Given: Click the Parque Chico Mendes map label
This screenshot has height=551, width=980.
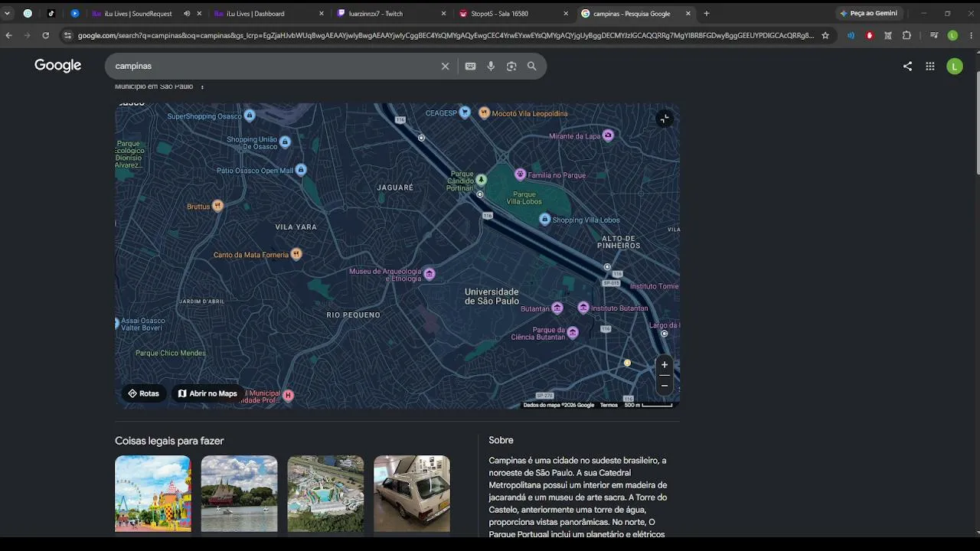Looking at the screenshot, I should 170,354.
